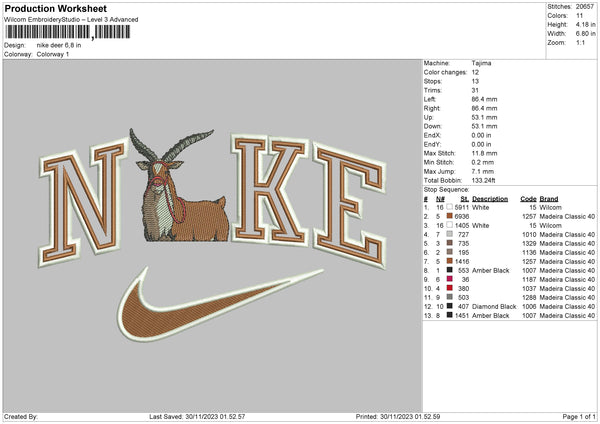Click the 'Stop Sequence:' heading
This screenshot has height=424, width=600.
(x=447, y=190)
